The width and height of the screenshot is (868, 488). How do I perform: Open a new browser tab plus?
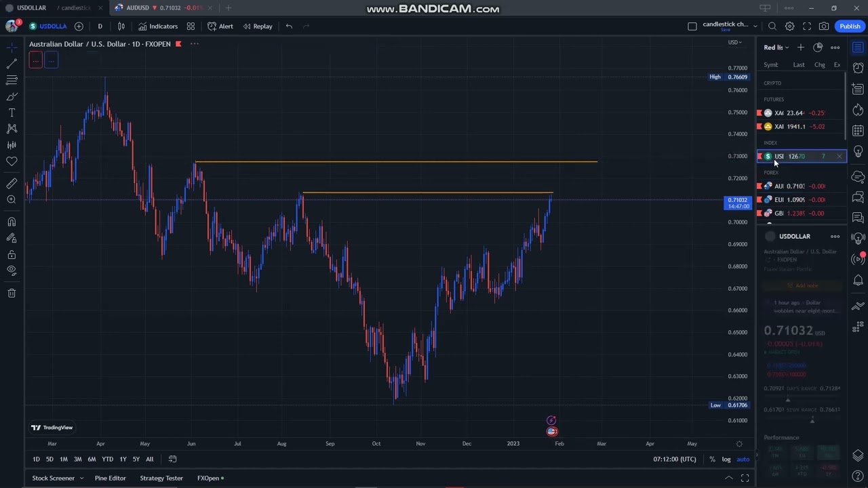(x=229, y=7)
